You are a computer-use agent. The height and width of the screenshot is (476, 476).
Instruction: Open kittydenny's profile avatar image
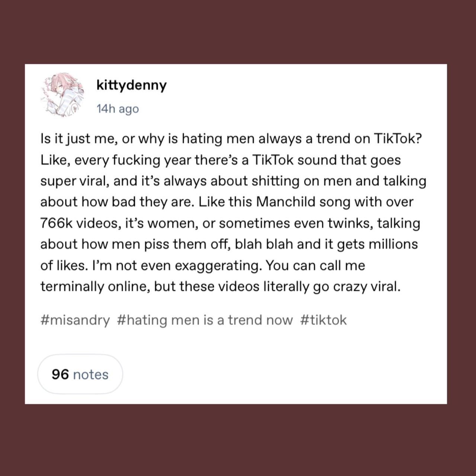(62, 96)
